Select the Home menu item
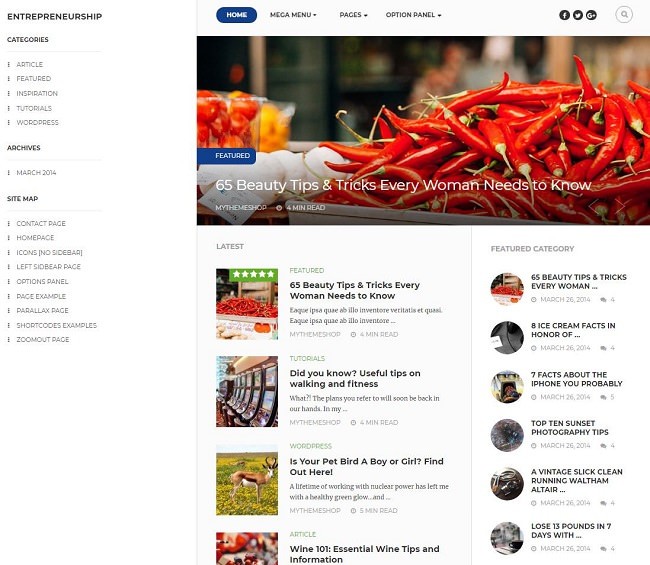 [236, 15]
